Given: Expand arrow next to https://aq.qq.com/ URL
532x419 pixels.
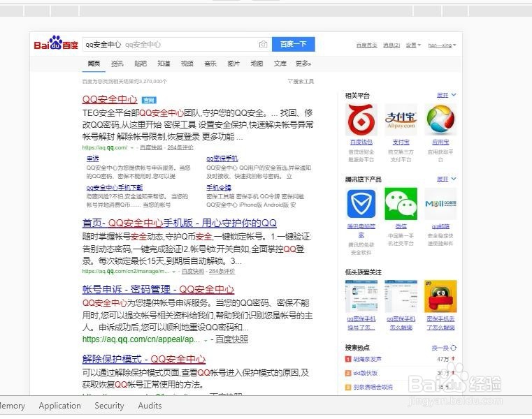Looking at the screenshot, I should tap(132, 148).
